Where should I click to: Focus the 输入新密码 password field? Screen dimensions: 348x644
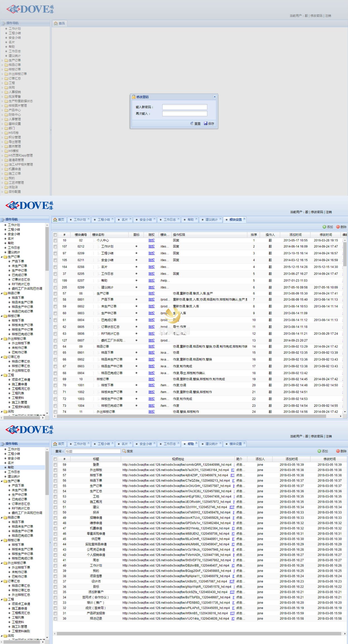click(x=185, y=107)
